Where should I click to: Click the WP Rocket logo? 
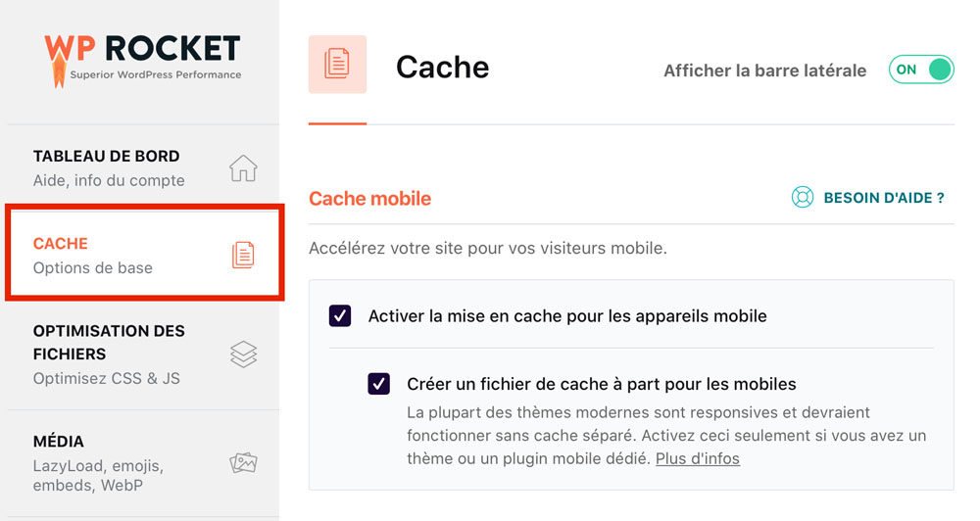point(143,60)
